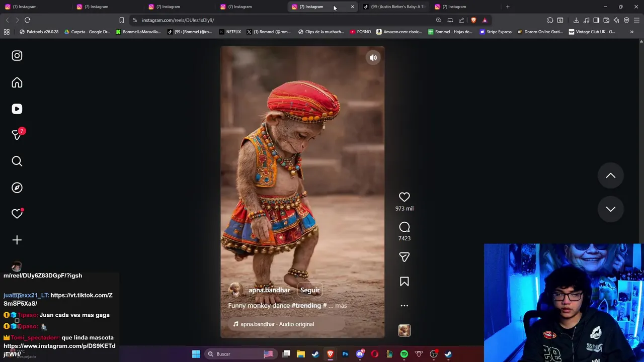Open a new browser tab

(508, 7)
